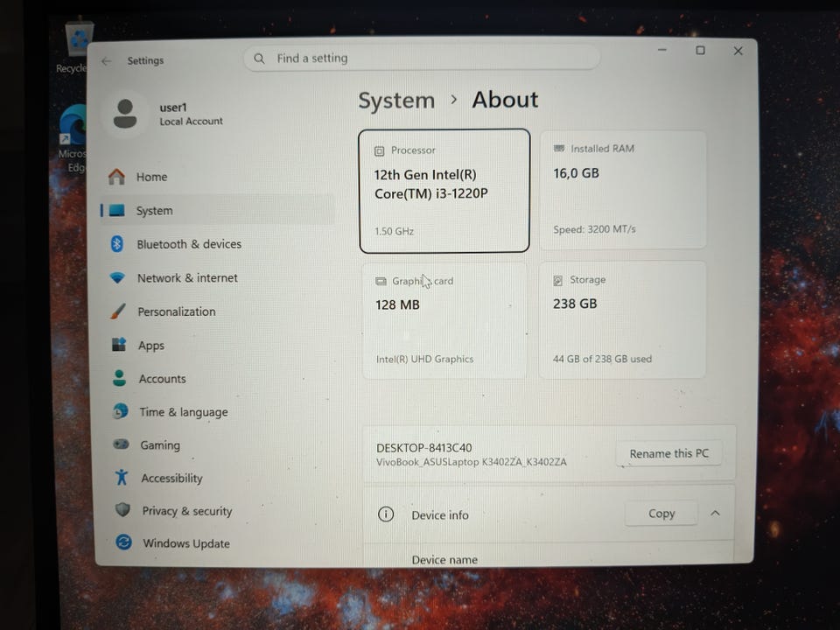
Task: Click the 44 GB of 238 GB used text
Action: pyautogui.click(x=602, y=359)
